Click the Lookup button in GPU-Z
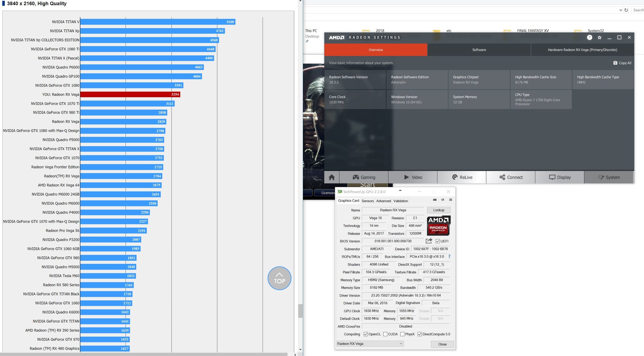 [439, 210]
